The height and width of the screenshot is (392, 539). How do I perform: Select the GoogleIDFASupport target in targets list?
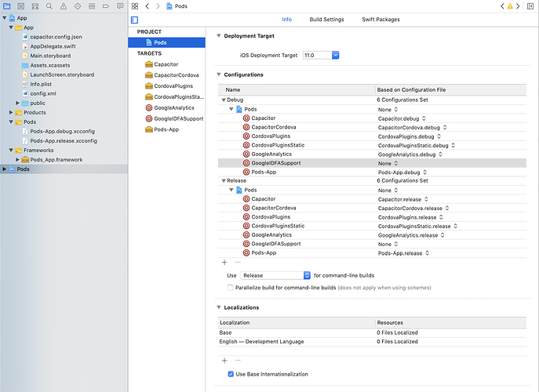click(x=174, y=118)
